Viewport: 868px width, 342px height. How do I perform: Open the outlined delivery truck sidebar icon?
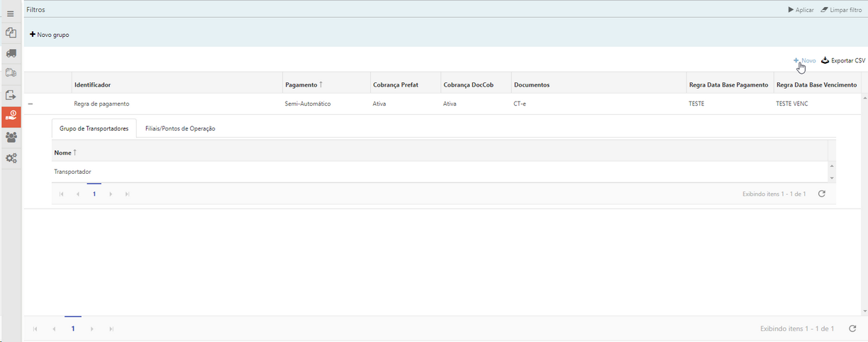pyautogui.click(x=11, y=73)
